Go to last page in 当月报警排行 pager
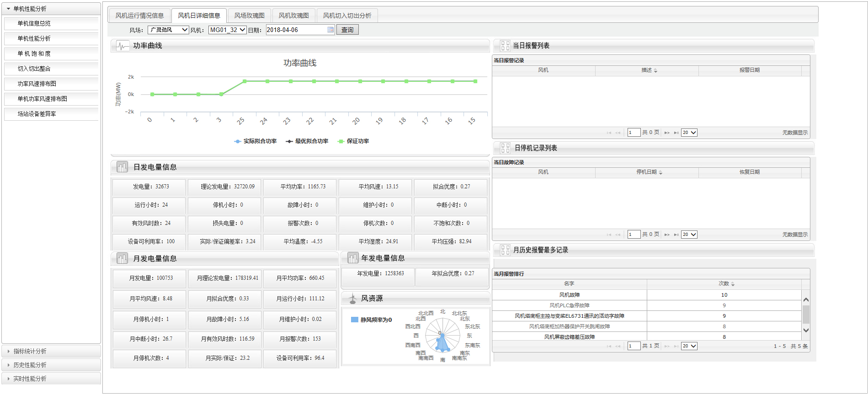 coord(676,346)
